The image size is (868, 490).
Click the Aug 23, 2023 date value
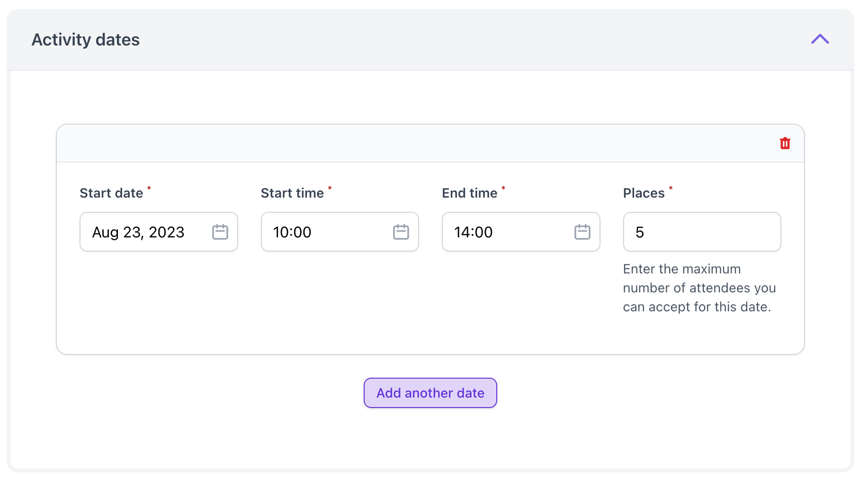click(x=138, y=232)
